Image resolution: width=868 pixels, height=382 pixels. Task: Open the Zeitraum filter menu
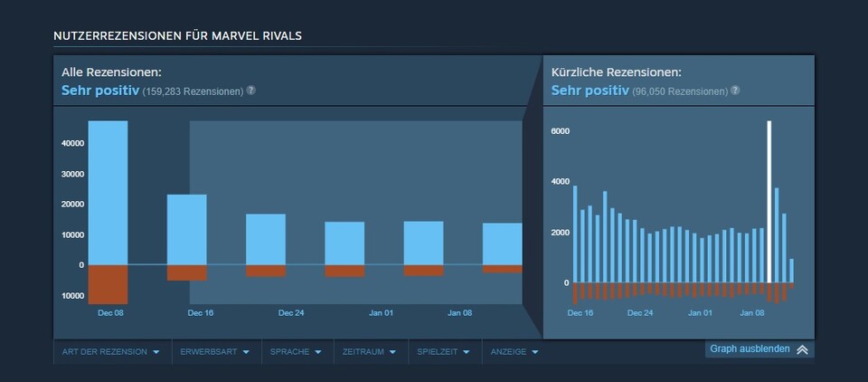point(370,351)
